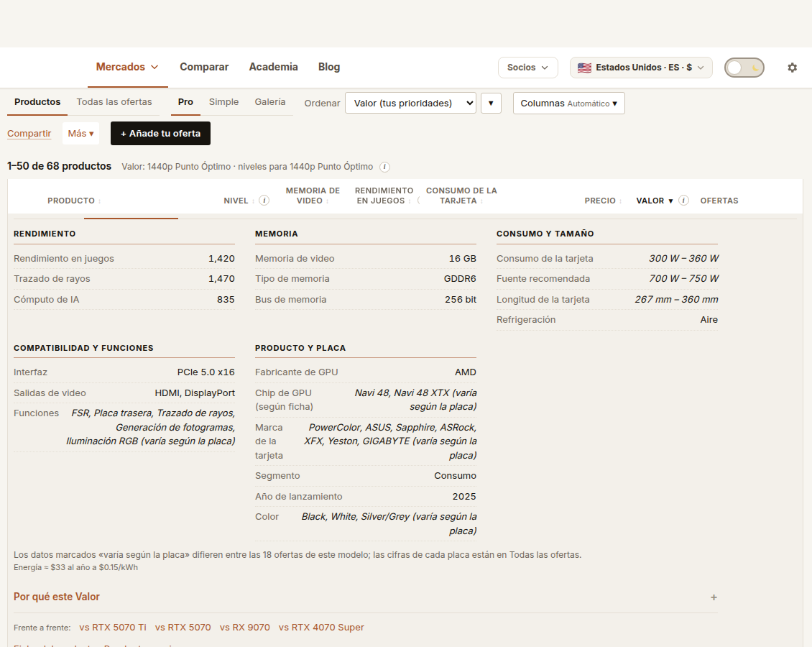Open the Academia page
812x647 pixels.
[x=274, y=67]
